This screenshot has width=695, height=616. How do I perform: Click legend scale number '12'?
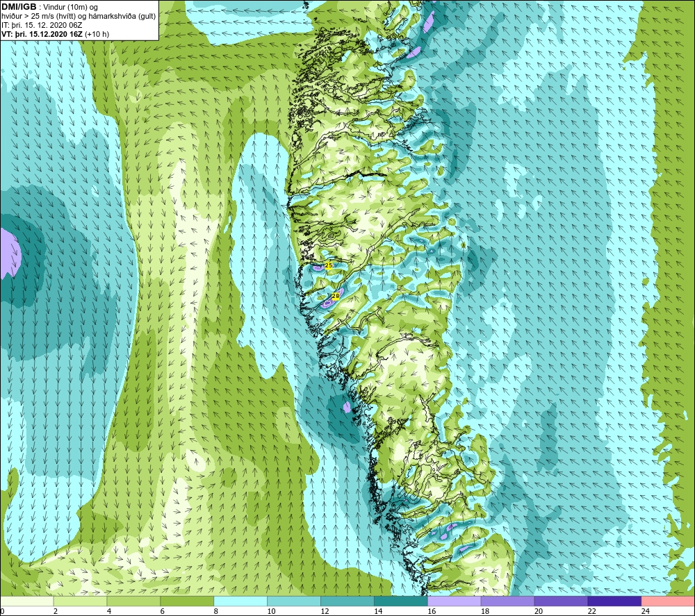point(325,611)
